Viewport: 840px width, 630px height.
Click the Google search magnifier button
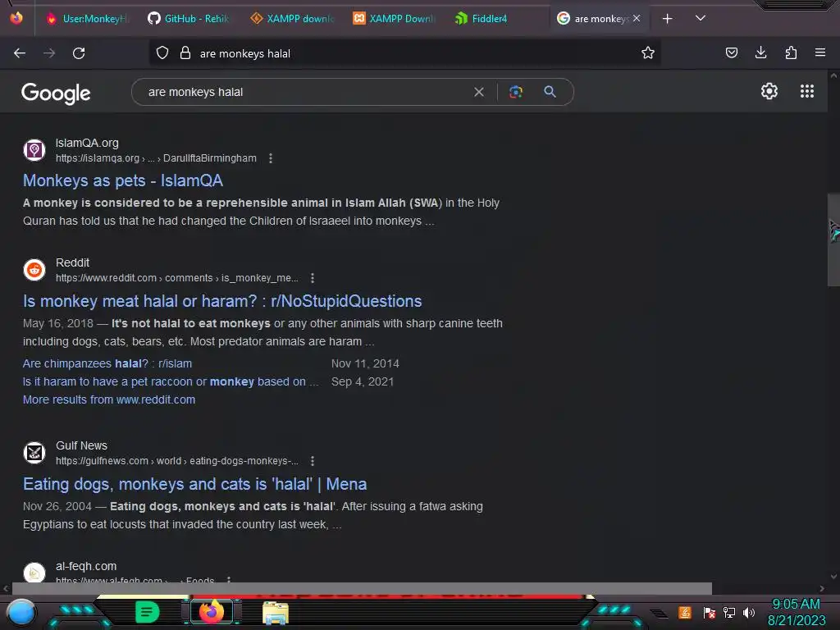tap(550, 92)
